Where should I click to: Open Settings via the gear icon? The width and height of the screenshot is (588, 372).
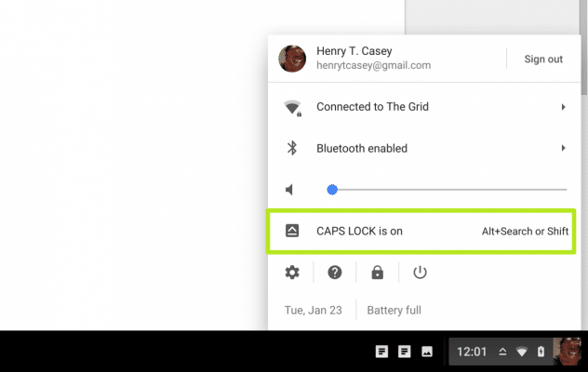(x=292, y=272)
